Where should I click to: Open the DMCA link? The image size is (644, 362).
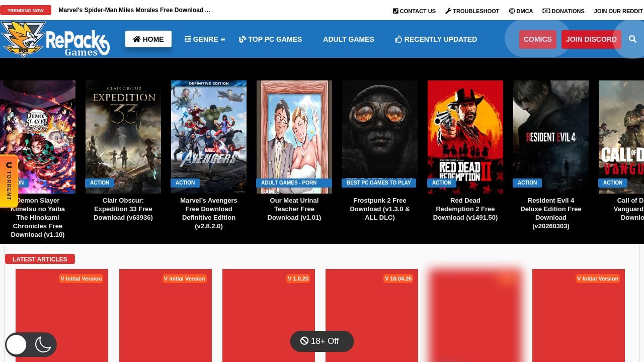click(521, 11)
